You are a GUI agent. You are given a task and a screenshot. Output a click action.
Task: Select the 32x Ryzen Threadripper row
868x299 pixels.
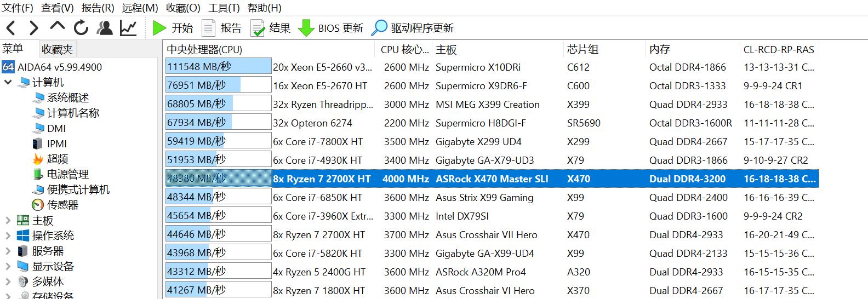[x=492, y=104]
